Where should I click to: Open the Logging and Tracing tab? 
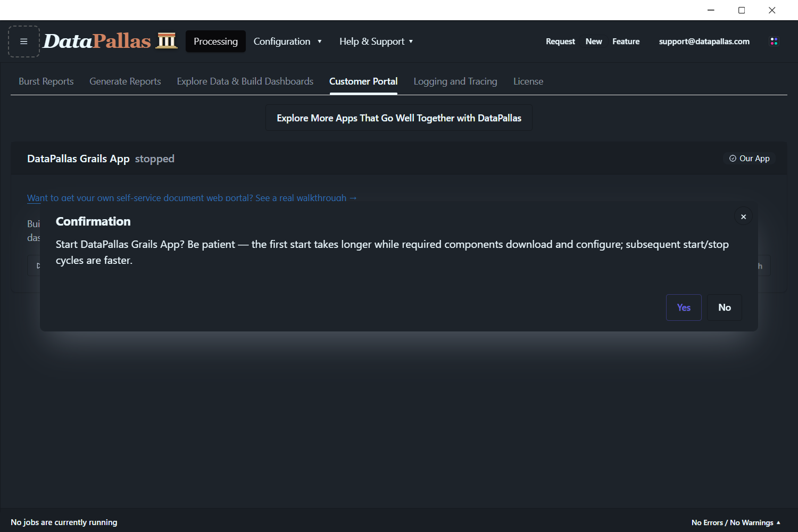[x=455, y=81]
